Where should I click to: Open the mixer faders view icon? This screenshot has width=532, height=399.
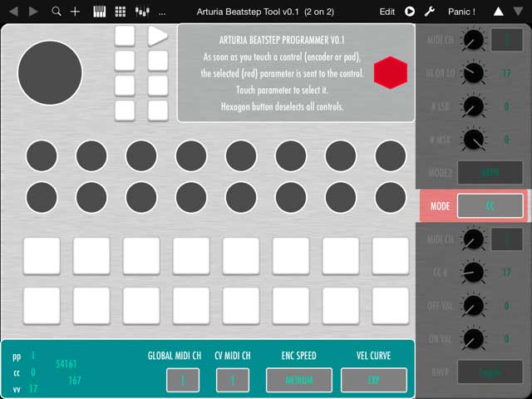point(141,12)
